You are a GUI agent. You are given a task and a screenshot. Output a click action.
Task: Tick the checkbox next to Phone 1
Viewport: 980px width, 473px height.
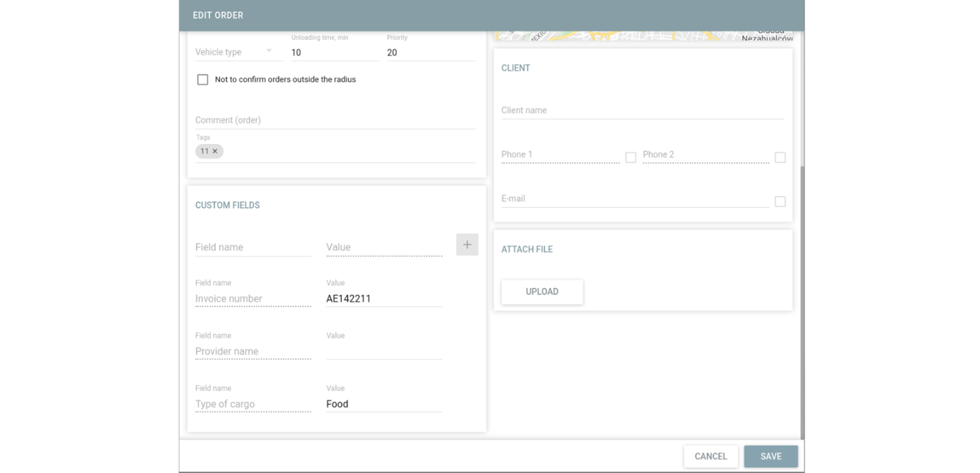pyautogui.click(x=630, y=158)
